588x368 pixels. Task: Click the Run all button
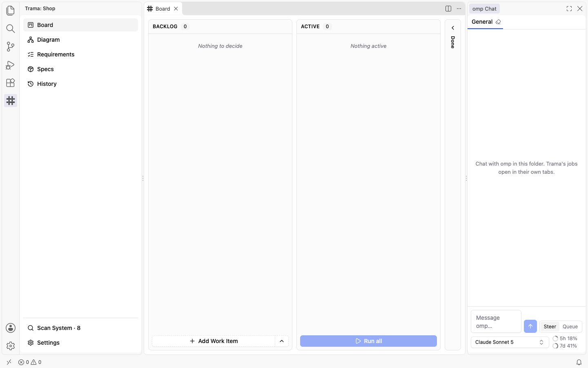368,341
